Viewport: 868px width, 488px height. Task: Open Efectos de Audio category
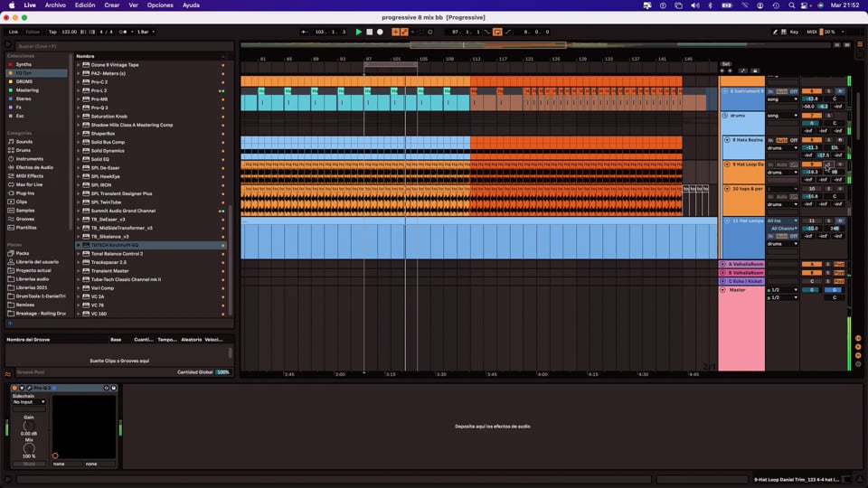click(34, 168)
